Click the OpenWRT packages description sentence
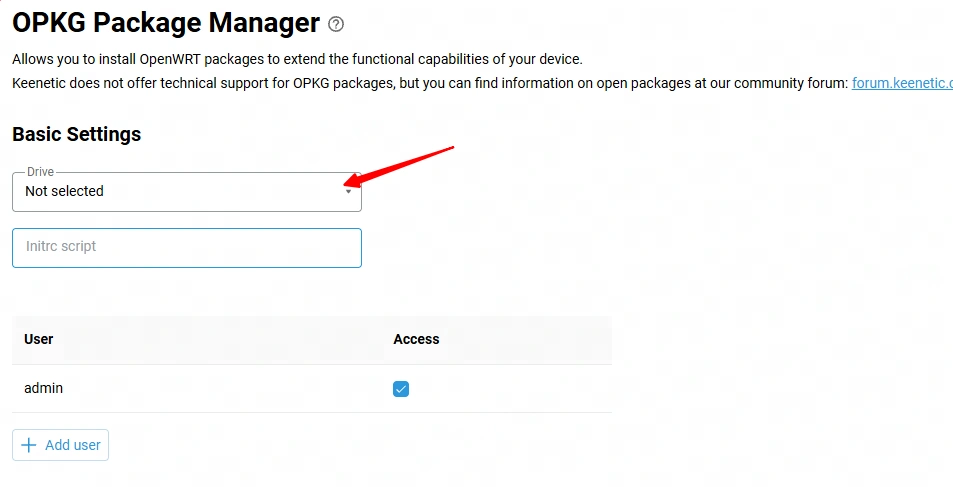The width and height of the screenshot is (953, 487). pyautogui.click(x=297, y=60)
